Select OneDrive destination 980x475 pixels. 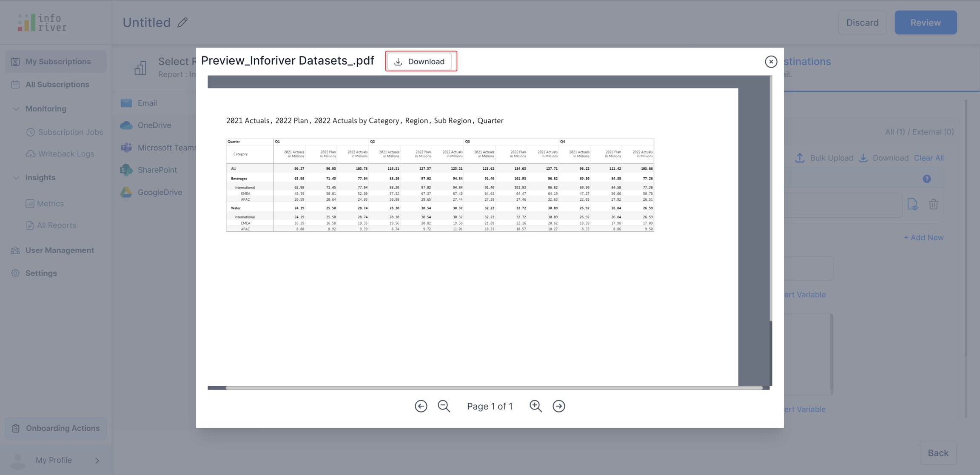(154, 125)
